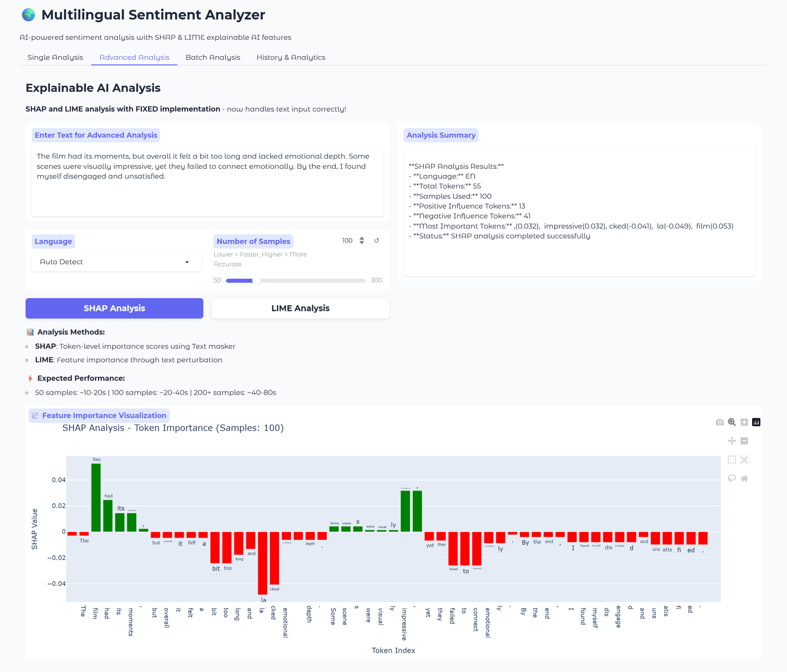This screenshot has width=787, height=672.
Task: Click the 'Status: SHAP analysis completed successfully' line
Action: (499, 236)
